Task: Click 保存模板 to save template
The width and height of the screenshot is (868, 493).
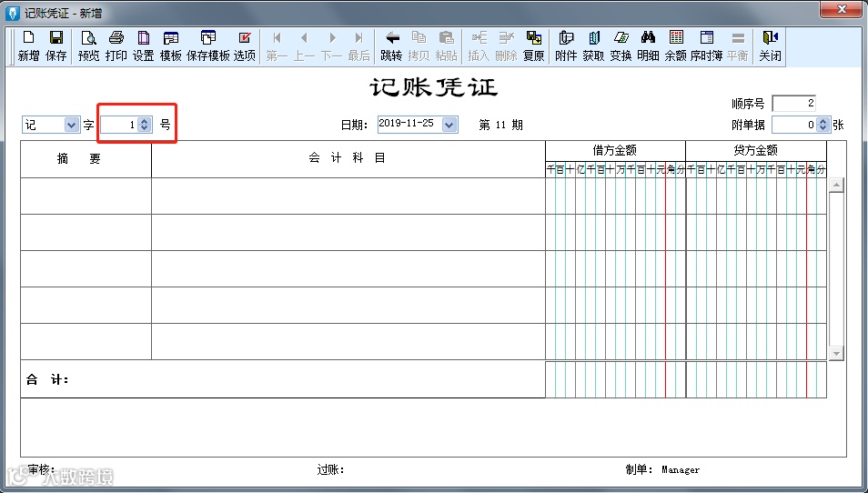Action: [x=208, y=45]
